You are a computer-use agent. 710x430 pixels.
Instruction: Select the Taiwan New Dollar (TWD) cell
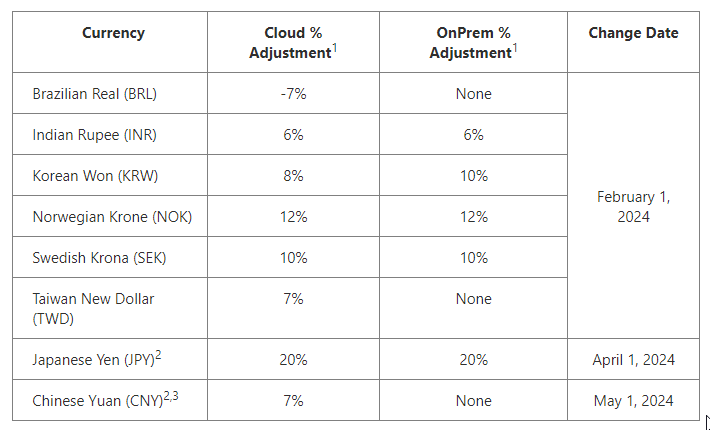click(94, 308)
